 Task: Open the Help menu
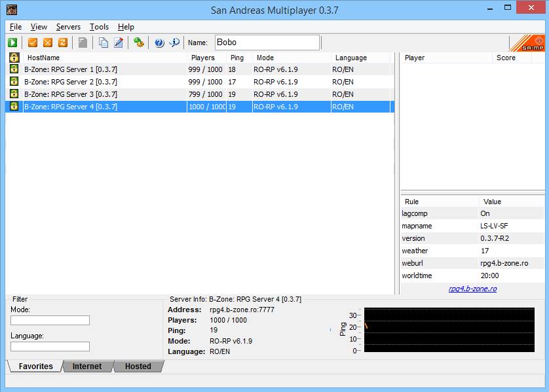[126, 27]
